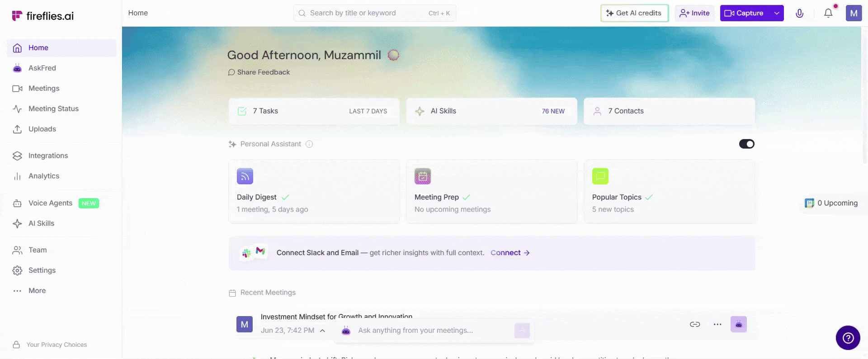Open the Daily Digest card

[314, 192]
